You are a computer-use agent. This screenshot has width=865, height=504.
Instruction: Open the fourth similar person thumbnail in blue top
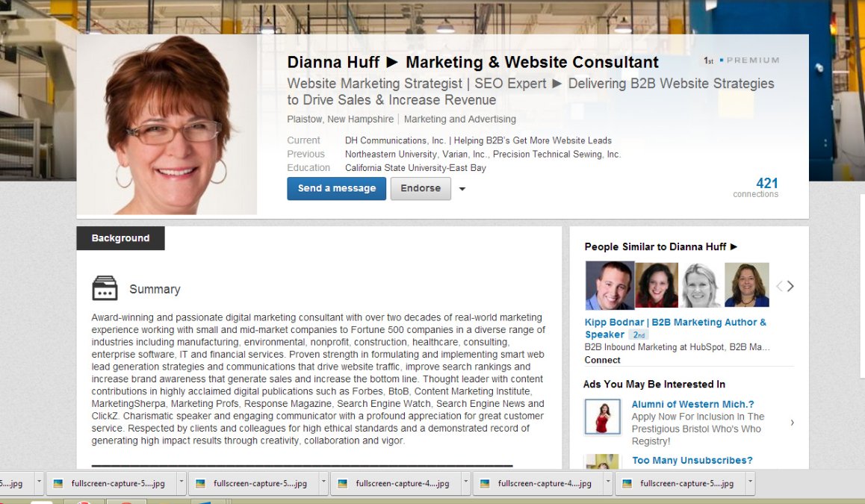pos(746,285)
